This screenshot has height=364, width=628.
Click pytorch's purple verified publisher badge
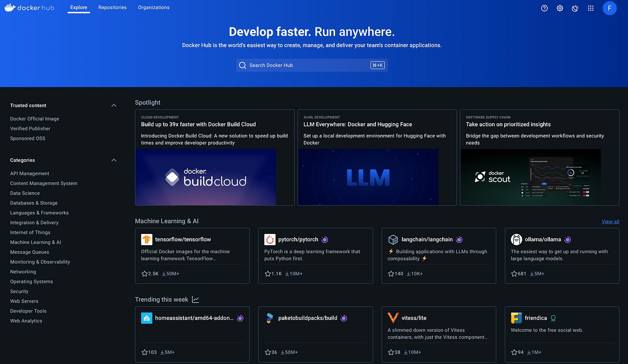click(x=325, y=240)
